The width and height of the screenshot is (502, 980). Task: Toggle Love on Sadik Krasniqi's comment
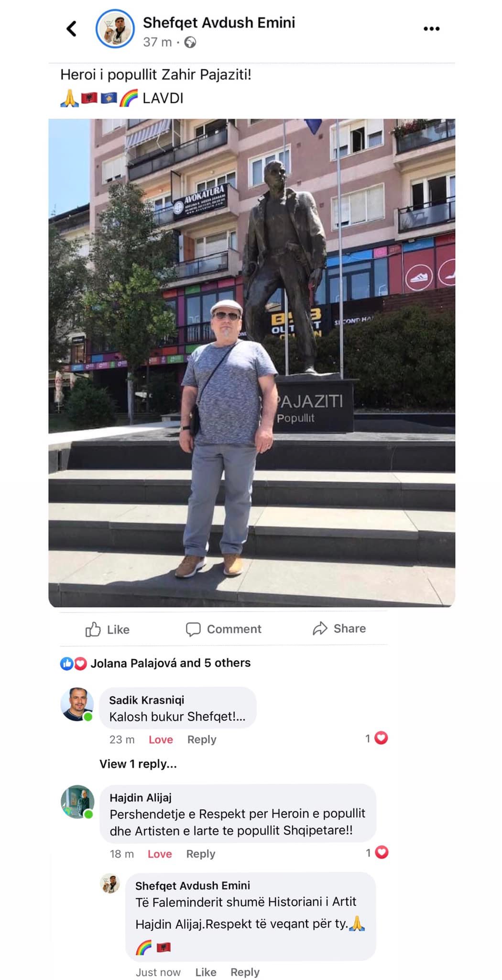(161, 739)
